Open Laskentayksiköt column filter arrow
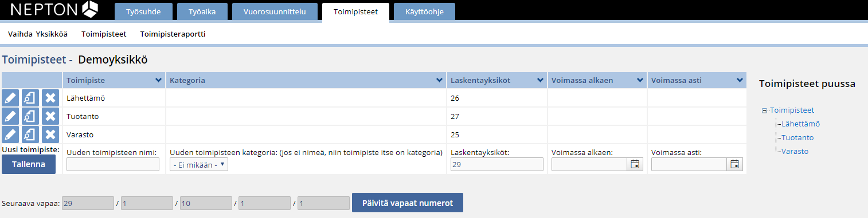Viewport: 868px width, 218px height. tap(540, 81)
